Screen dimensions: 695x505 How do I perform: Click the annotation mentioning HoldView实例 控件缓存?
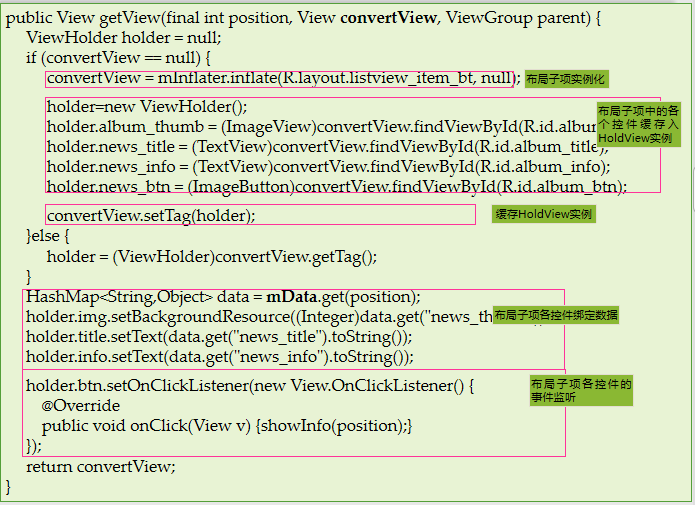pyautogui.click(x=638, y=124)
